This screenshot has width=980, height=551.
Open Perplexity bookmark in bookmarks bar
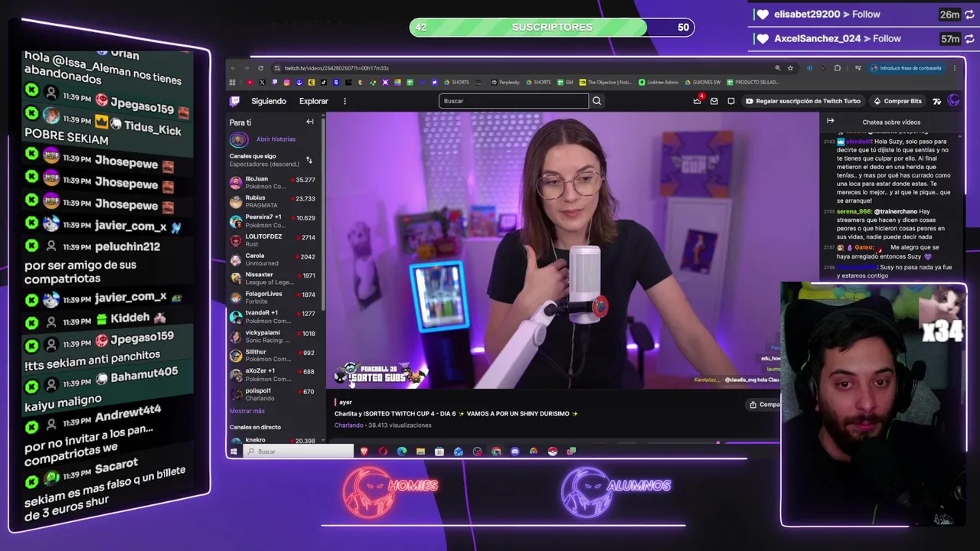(x=505, y=82)
